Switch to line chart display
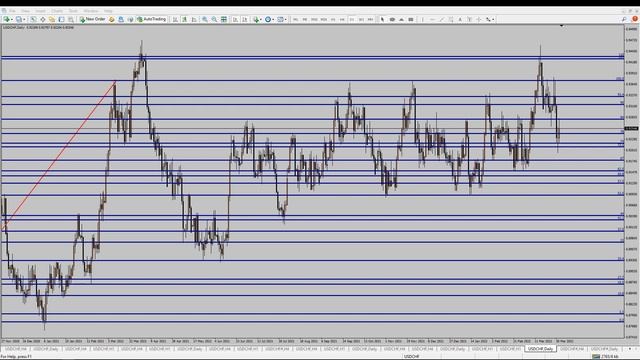640x360 pixels. point(194,19)
